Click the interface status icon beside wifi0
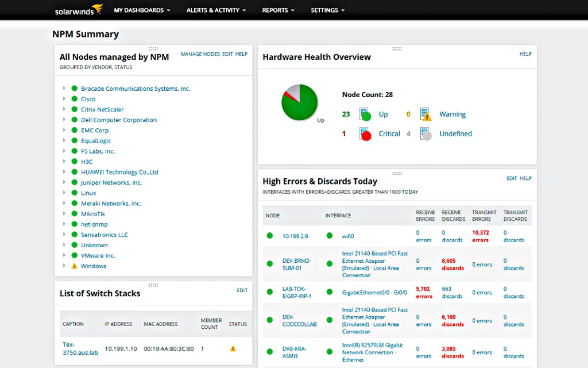 click(330, 235)
